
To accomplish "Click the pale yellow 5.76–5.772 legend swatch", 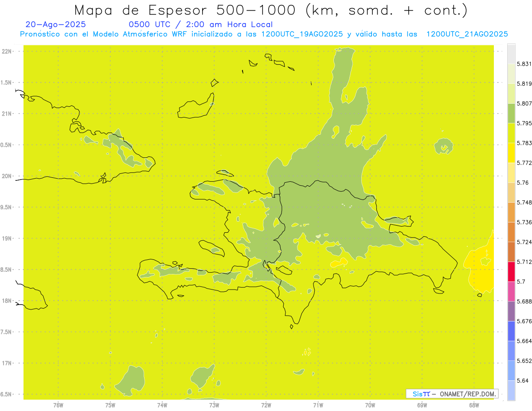I will click(x=511, y=172).
